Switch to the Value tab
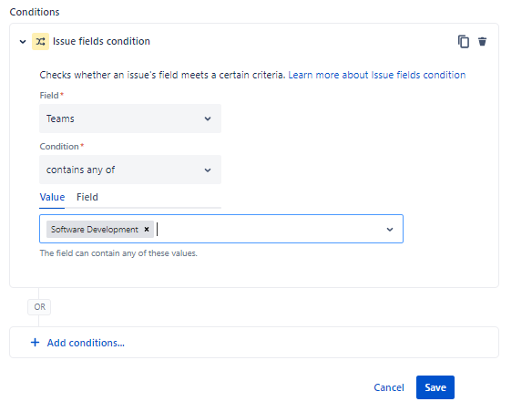Viewport: 532px width, 412px height. [x=52, y=197]
